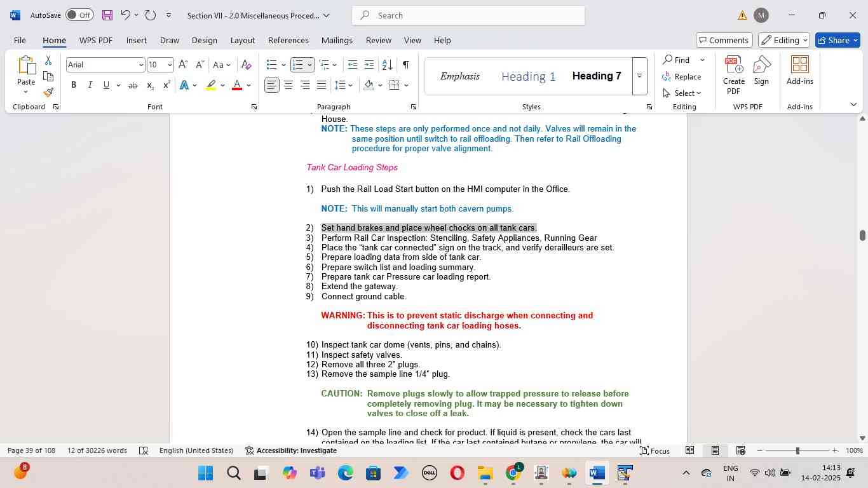Open the Text Effects A icon
The width and height of the screenshot is (868, 488).
tap(184, 85)
